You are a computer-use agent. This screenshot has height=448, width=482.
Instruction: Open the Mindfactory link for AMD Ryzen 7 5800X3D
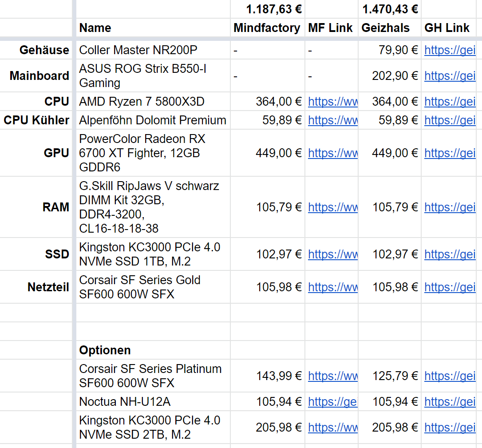[332, 102]
